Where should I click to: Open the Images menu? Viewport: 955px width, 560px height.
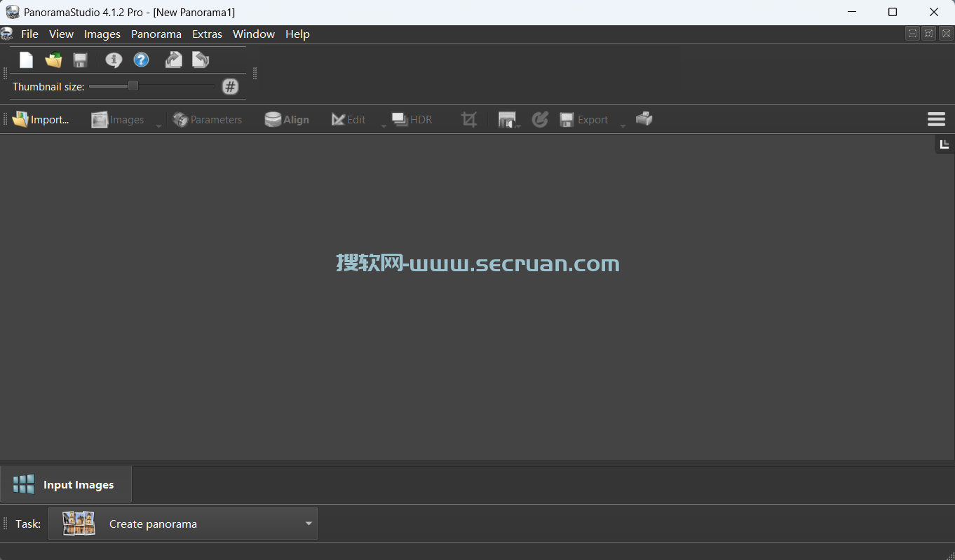point(102,34)
